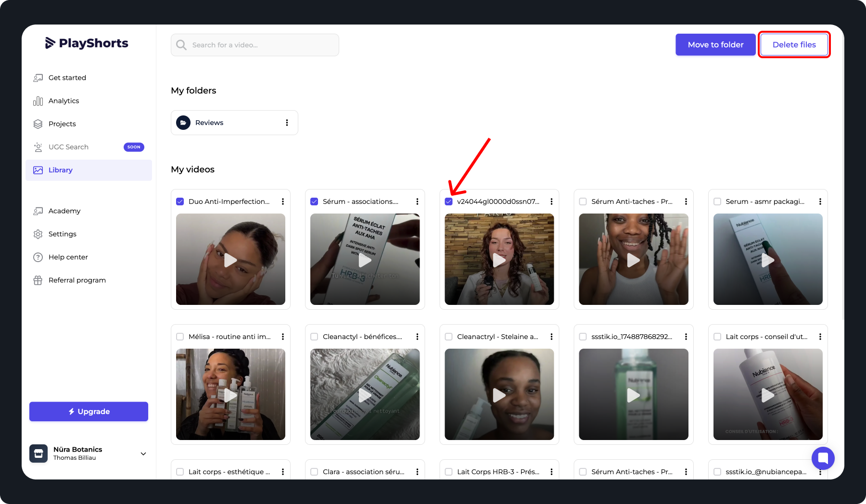This screenshot has height=504, width=866.
Task: Click the Move to folder button
Action: [715, 45]
